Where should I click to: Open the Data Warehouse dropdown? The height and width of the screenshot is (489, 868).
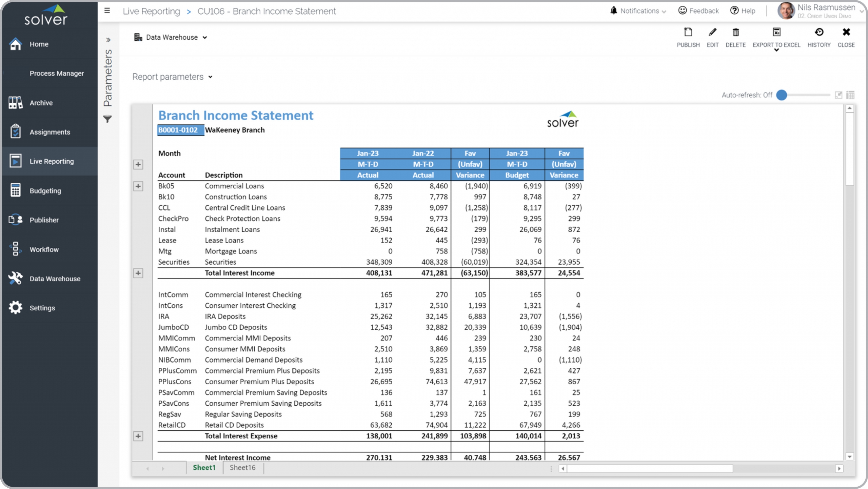[171, 37]
